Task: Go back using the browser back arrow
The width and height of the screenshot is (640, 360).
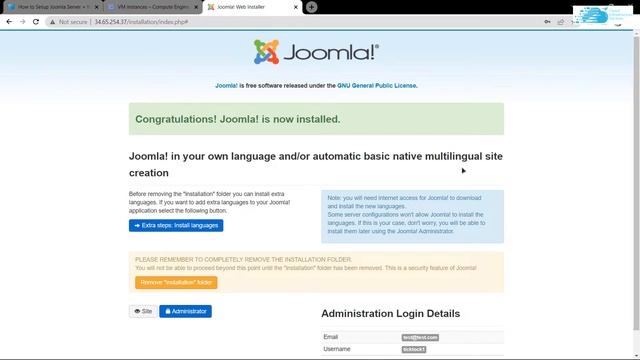Action: click(x=9, y=22)
